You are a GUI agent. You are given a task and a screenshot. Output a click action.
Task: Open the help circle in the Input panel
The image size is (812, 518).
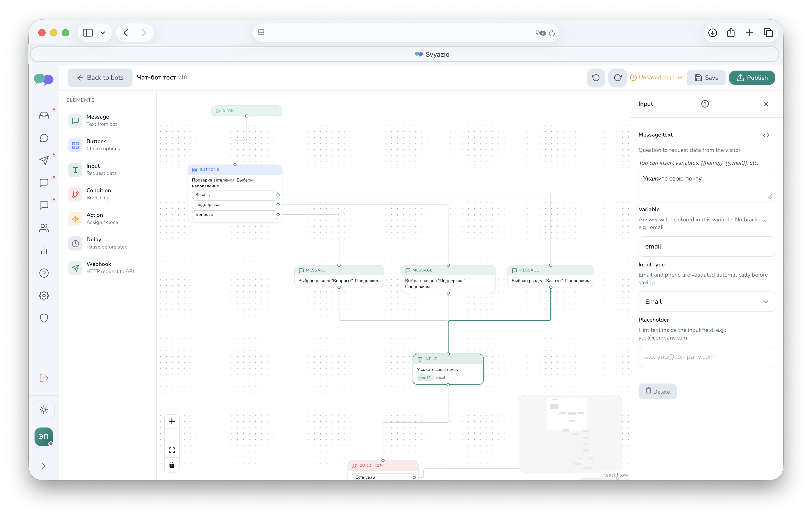(x=705, y=104)
